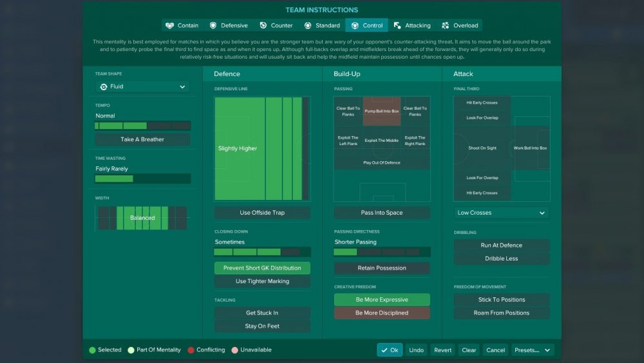The width and height of the screenshot is (644, 363).
Task: Click the Attacking mentality icon
Action: coord(397,26)
